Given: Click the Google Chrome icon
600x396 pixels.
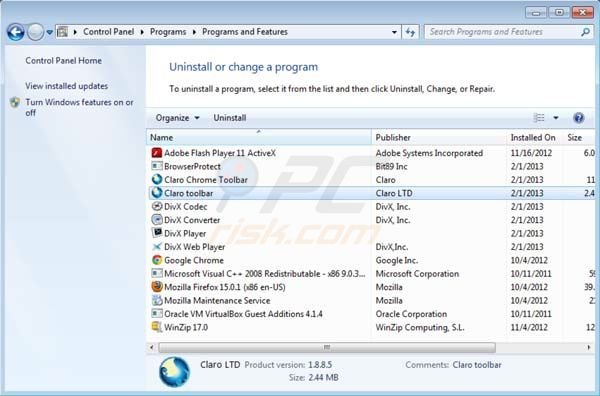Looking at the screenshot, I should click(157, 260).
